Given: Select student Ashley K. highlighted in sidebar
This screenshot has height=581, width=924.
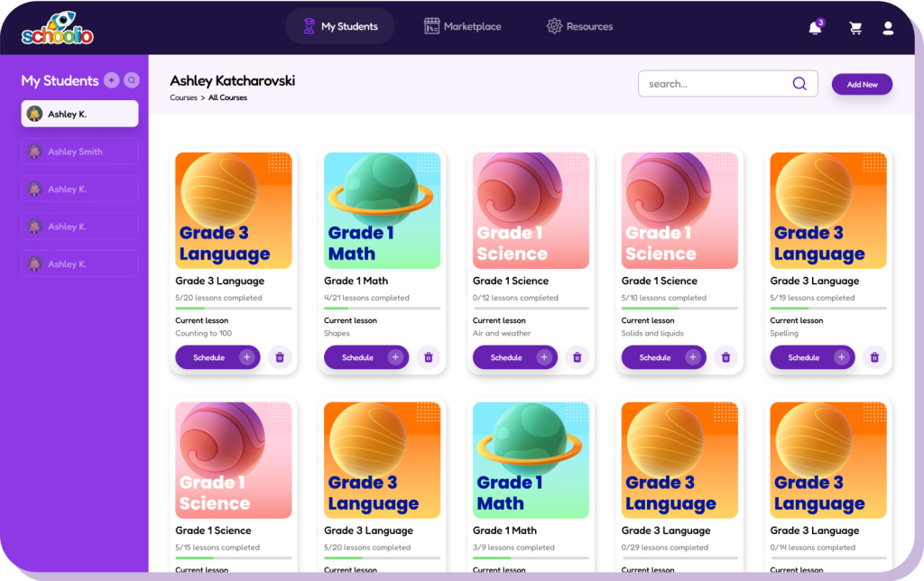Looking at the screenshot, I should tap(80, 114).
